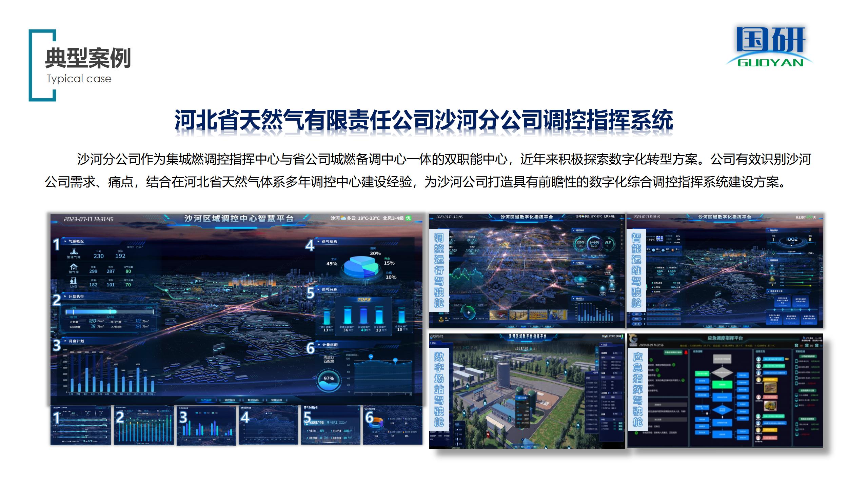Click the red bell alert in emergency dashboard
The image size is (868, 488).
(x=686, y=352)
